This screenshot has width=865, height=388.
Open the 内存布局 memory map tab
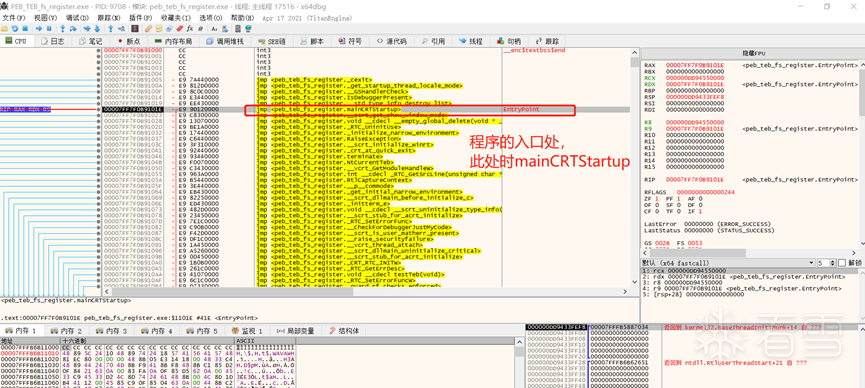click(x=173, y=41)
